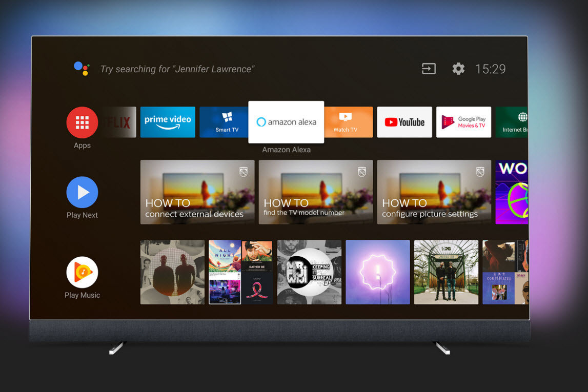Open the YouTube app tile

pyautogui.click(x=404, y=122)
